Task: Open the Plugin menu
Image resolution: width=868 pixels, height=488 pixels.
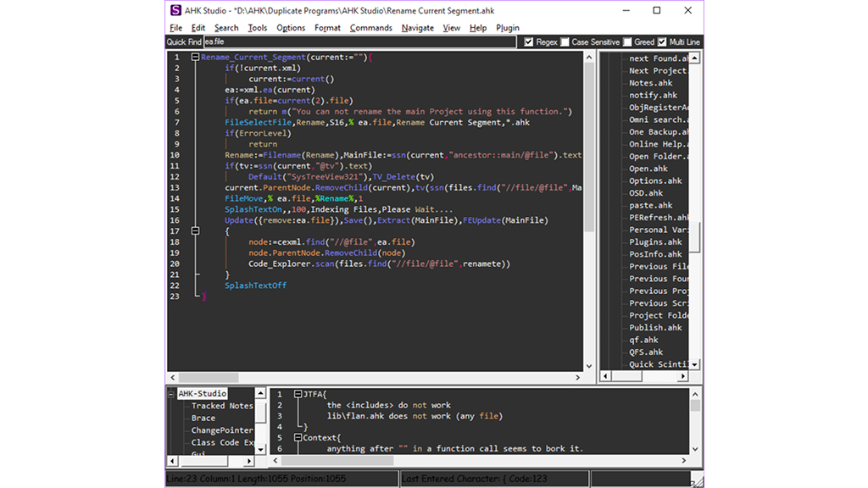Action: (x=508, y=28)
